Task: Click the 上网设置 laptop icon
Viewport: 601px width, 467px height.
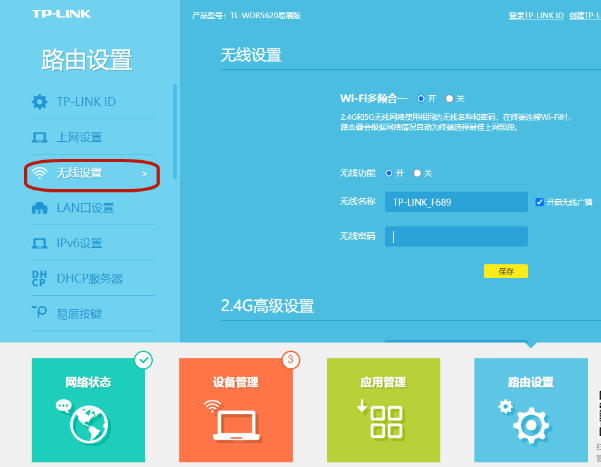Action: click(39, 137)
